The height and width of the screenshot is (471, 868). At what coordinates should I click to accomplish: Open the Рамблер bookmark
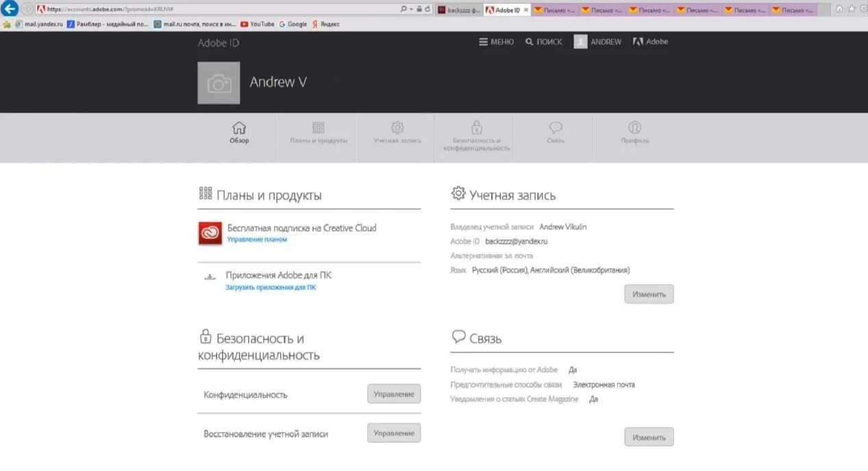click(x=108, y=24)
